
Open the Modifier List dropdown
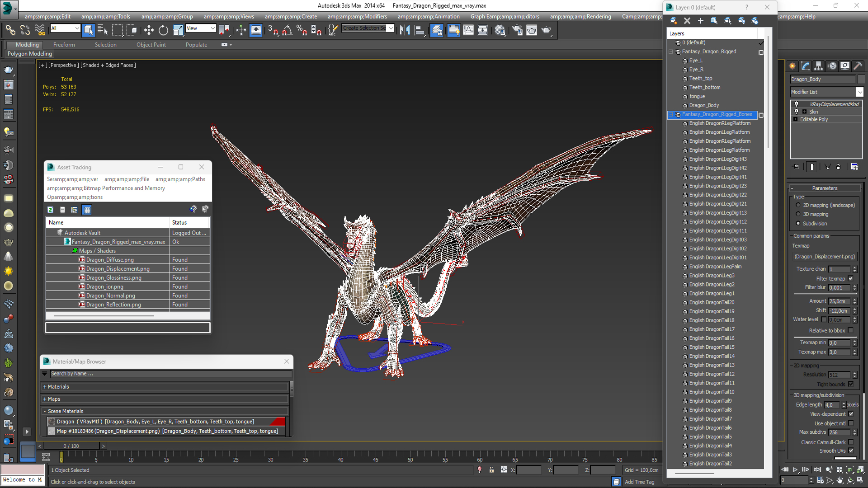tap(859, 92)
